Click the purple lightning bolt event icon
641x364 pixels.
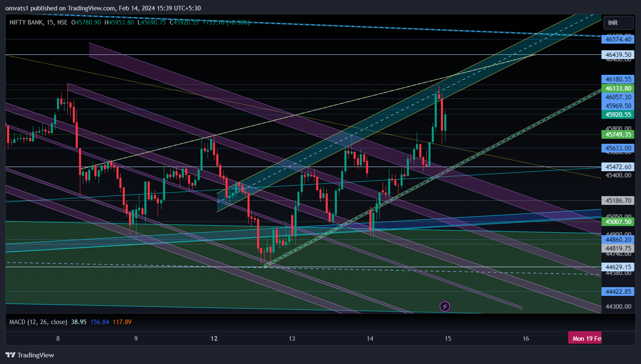click(x=445, y=307)
